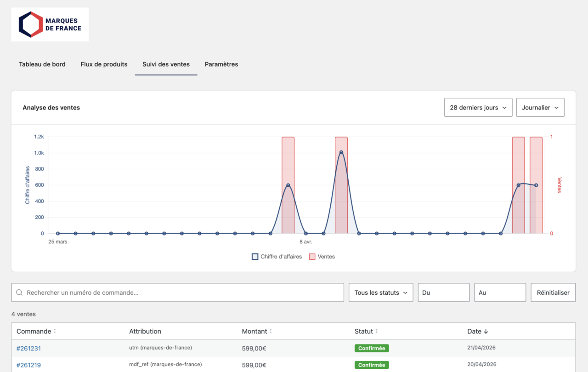Click the Réinitialiser button
The image size is (588, 372).
click(553, 292)
